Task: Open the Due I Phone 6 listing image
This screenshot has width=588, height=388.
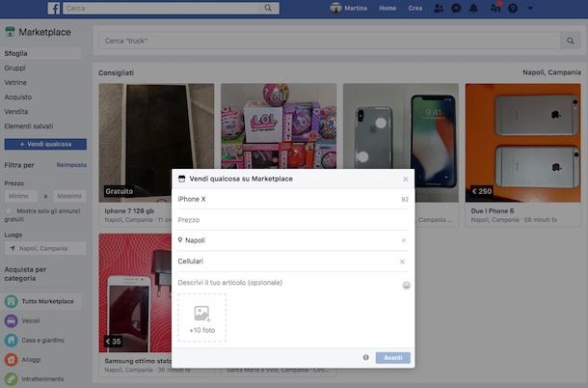Action: (522, 143)
